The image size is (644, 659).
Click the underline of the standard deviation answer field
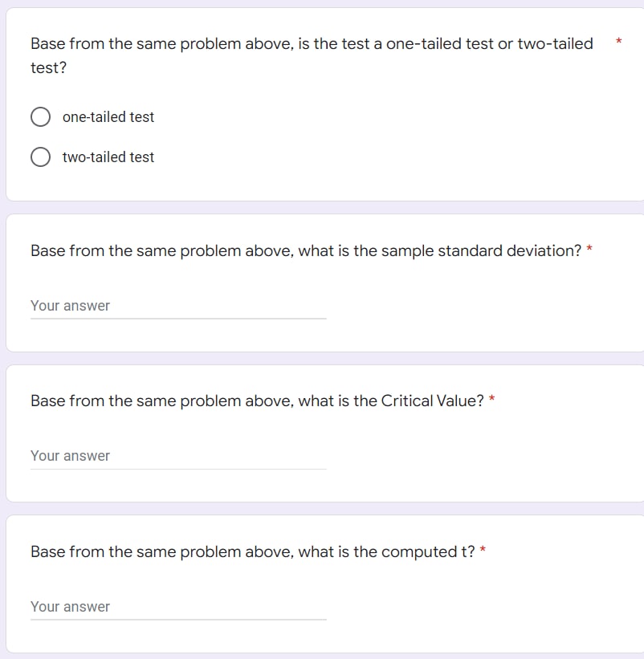coord(177,318)
